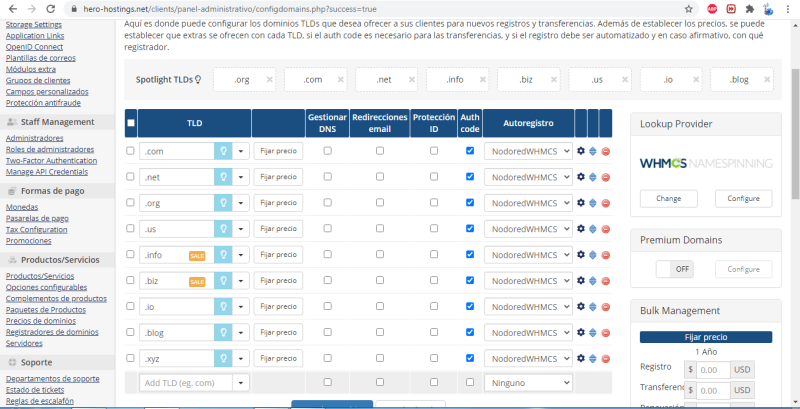Open Autoregistro dropdown for .biz
This screenshot has width=800, height=409.
528,280
